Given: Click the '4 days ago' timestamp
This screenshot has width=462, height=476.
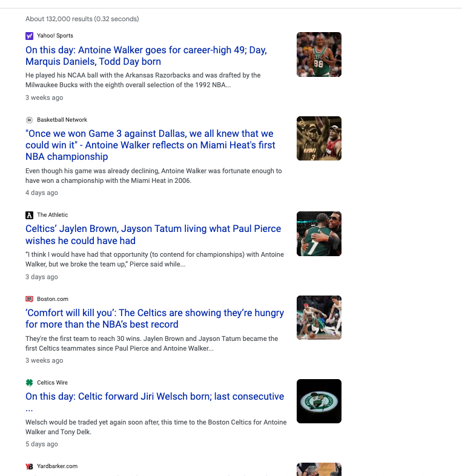Looking at the screenshot, I should point(42,193).
